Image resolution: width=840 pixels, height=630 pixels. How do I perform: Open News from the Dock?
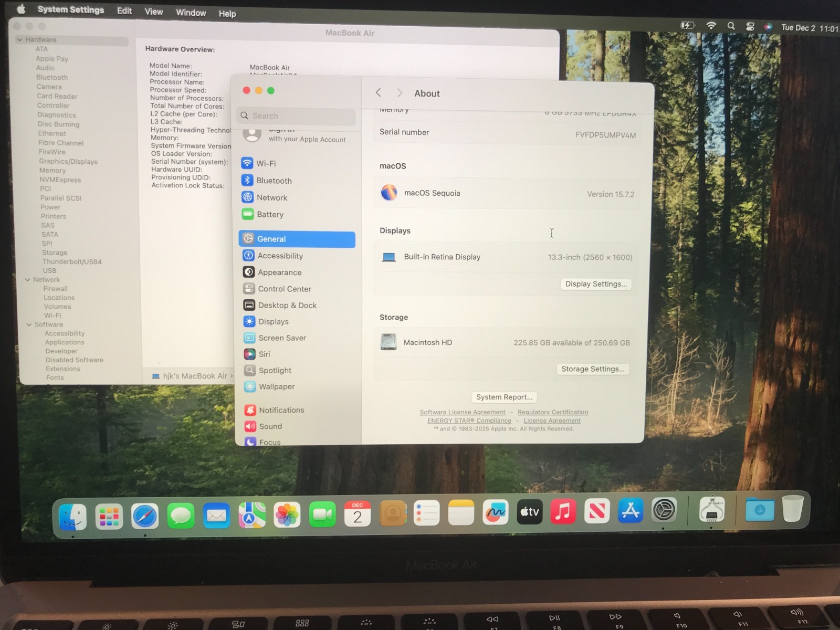coord(597,510)
